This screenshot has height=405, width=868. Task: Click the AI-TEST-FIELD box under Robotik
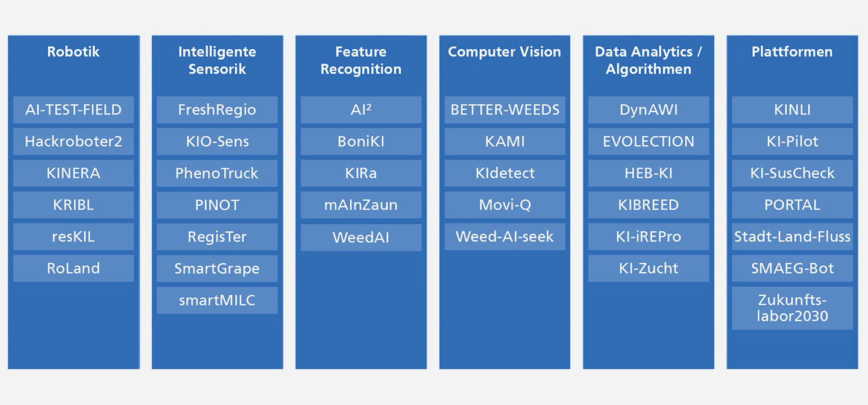point(74,110)
